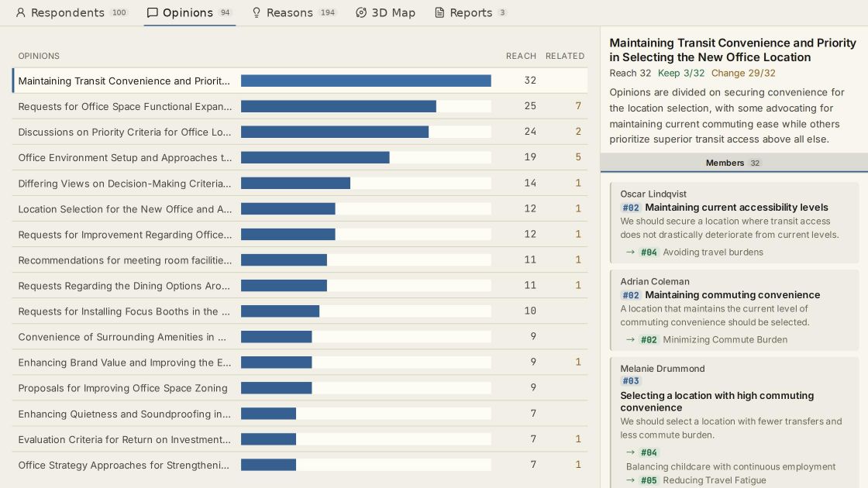Follow #04 Balancing childcare with continuous employment link
Screen dimensions: 868x488
pos(731,460)
